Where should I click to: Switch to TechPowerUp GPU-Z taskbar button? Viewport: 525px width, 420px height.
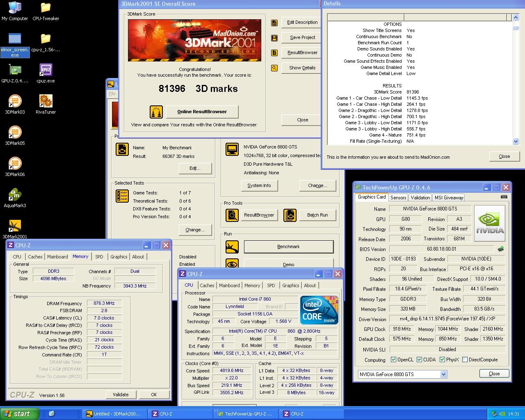pos(245,414)
